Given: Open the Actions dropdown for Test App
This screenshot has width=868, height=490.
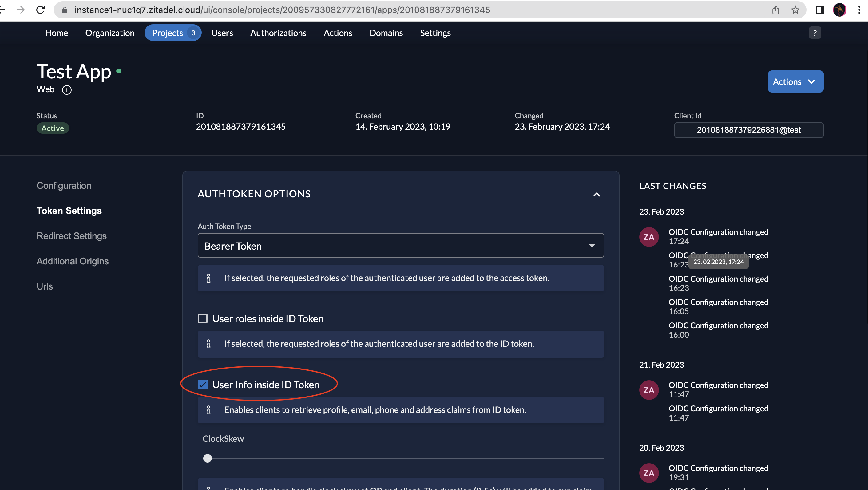Looking at the screenshot, I should point(795,81).
